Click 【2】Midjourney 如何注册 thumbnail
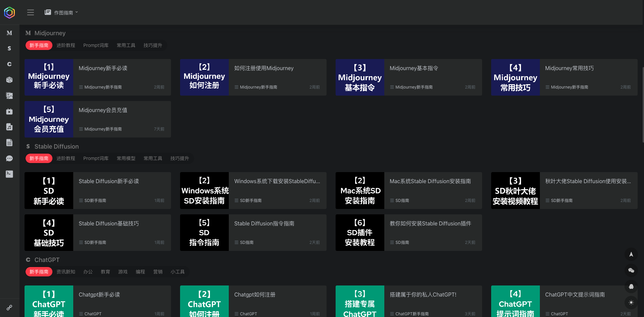This screenshot has width=644, height=317. (x=204, y=77)
